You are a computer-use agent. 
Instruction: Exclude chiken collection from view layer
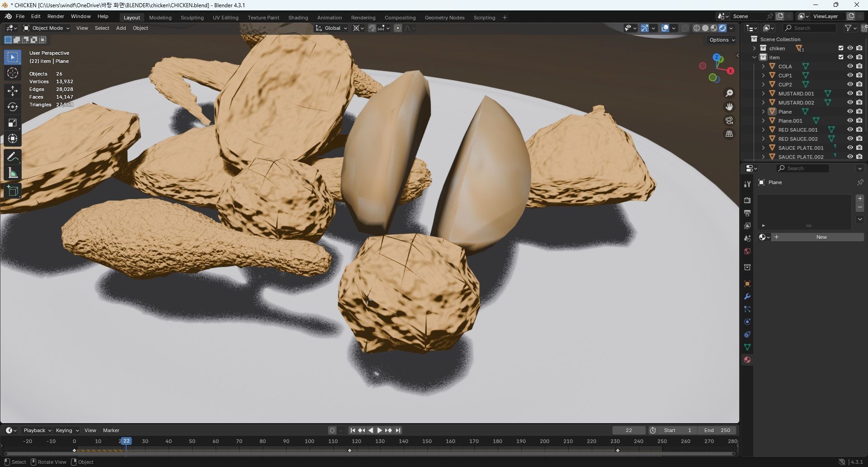841,48
